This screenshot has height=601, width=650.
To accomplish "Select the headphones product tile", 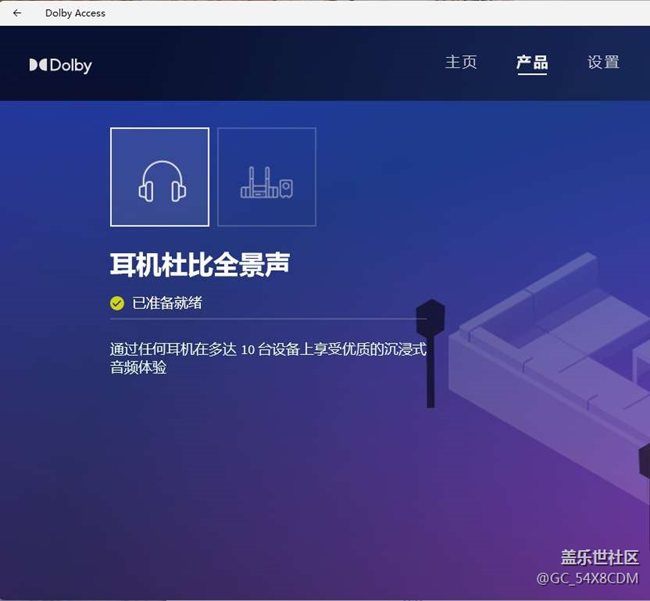I will (160, 177).
